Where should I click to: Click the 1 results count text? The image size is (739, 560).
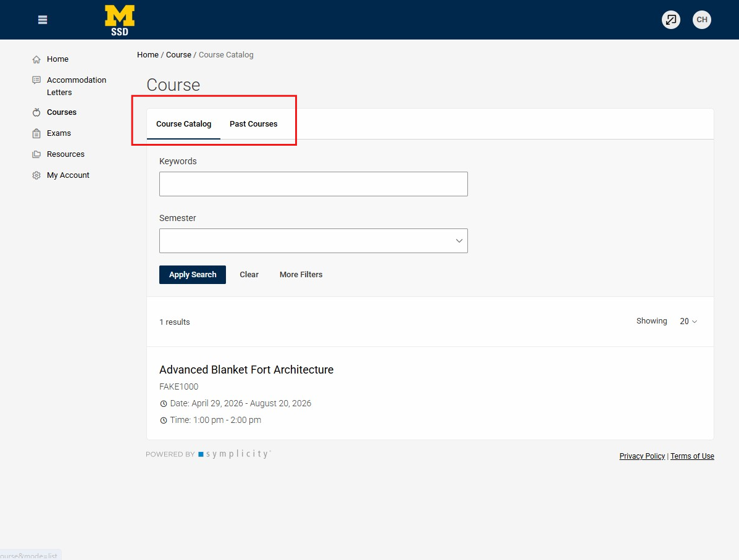pyautogui.click(x=174, y=322)
